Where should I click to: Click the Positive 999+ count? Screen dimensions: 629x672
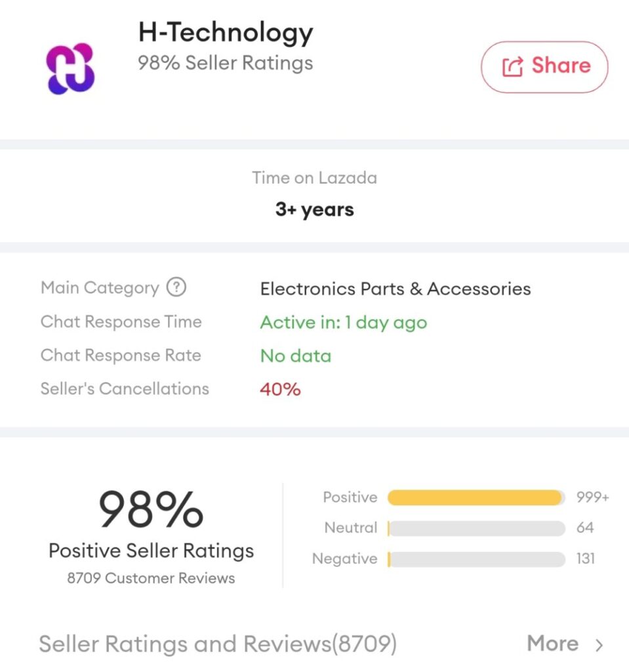click(592, 497)
